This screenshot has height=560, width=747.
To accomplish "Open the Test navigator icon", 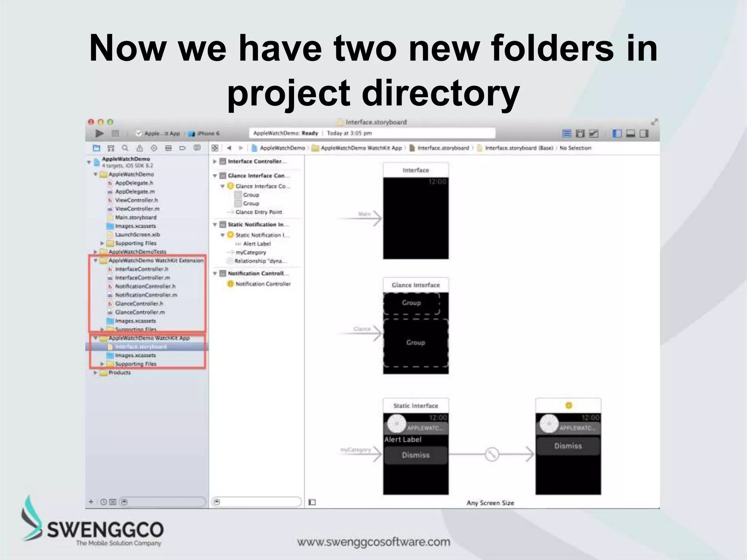I will (154, 148).
